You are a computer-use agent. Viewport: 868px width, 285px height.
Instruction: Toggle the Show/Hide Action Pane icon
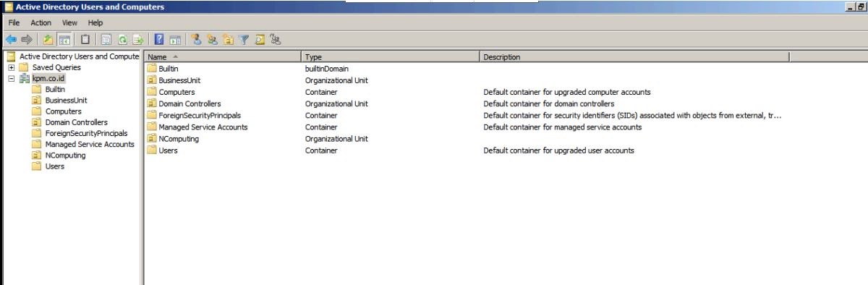tap(174, 40)
